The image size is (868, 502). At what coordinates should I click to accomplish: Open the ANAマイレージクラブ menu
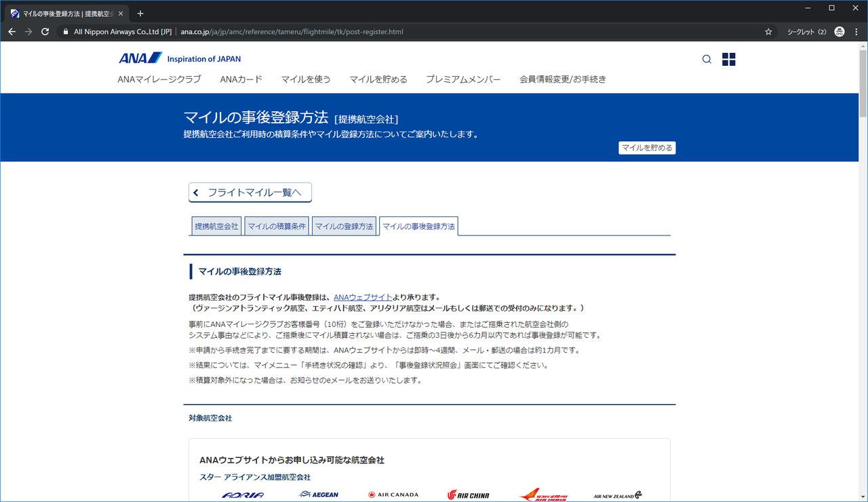pyautogui.click(x=159, y=79)
